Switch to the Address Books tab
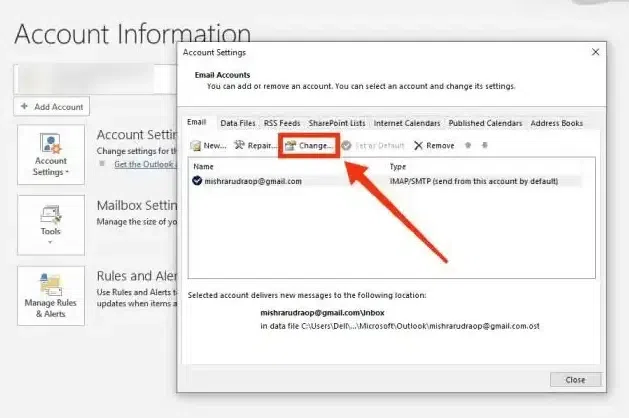Screen dimensions: 629x418 556,123
